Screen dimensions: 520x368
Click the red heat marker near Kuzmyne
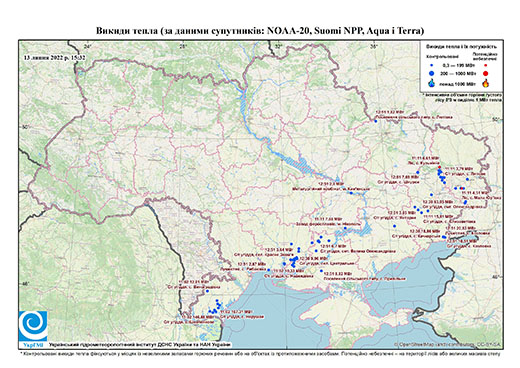tap(439, 167)
